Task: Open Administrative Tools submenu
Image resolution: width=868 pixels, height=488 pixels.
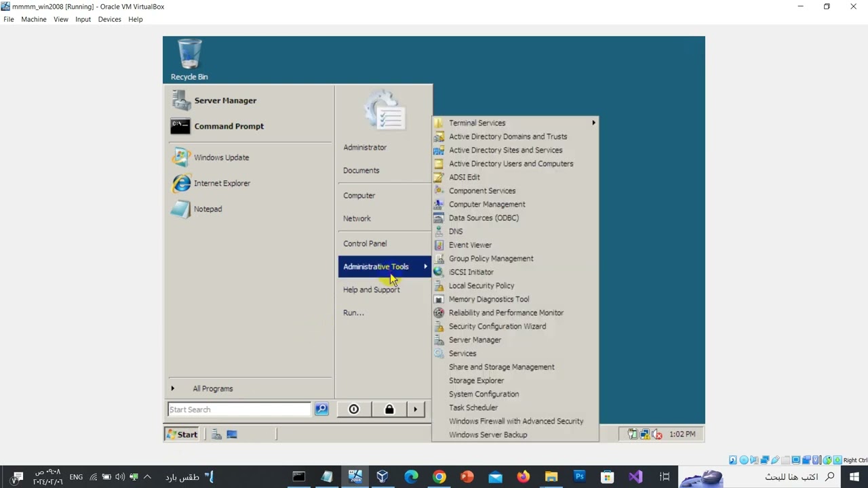Action: pyautogui.click(x=384, y=266)
